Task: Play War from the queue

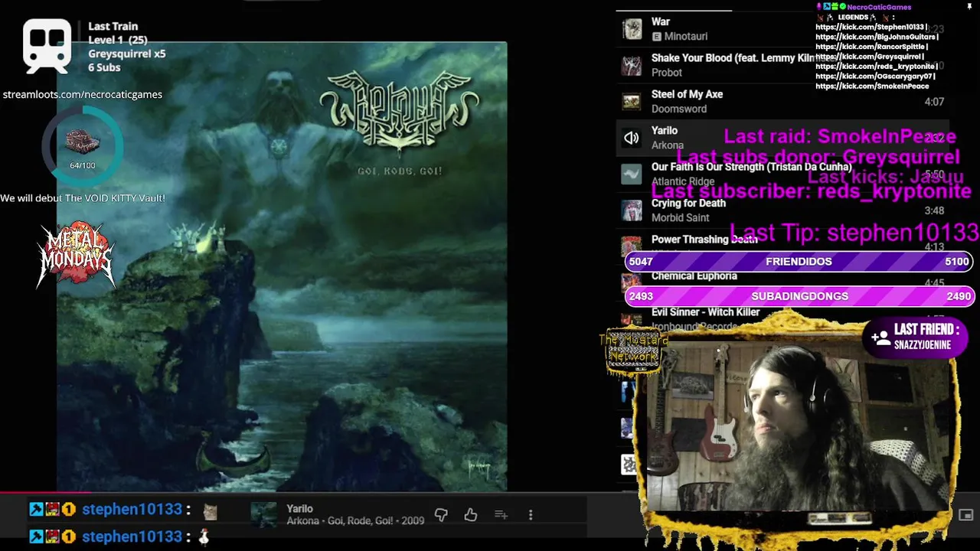Action: tap(782, 29)
